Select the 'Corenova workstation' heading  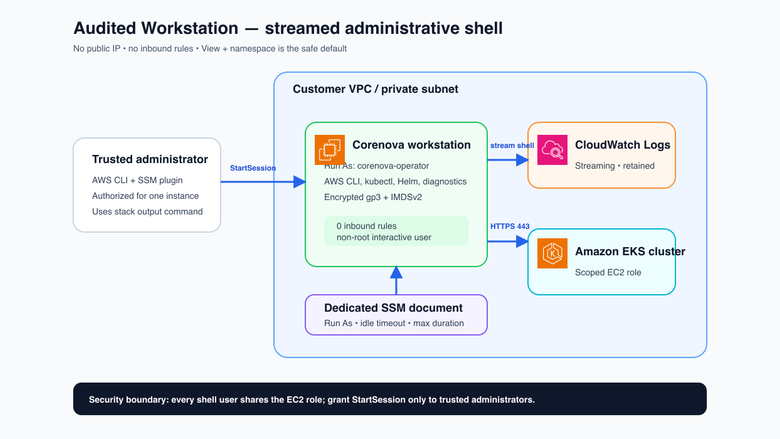(x=411, y=145)
